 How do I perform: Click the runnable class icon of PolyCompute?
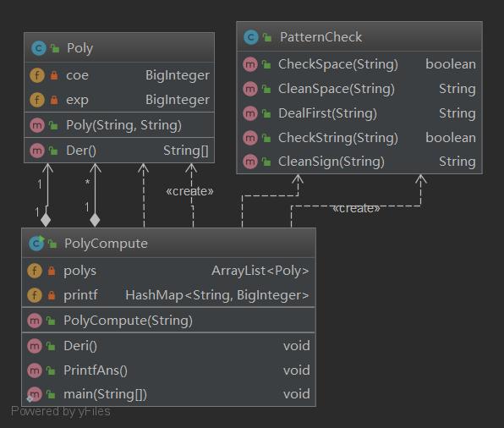tap(36, 244)
